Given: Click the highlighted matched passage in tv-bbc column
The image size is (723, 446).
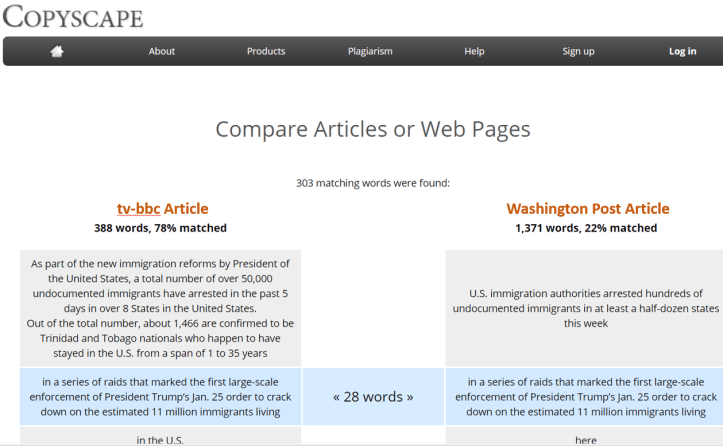Looking at the screenshot, I should pyautogui.click(x=160, y=397).
